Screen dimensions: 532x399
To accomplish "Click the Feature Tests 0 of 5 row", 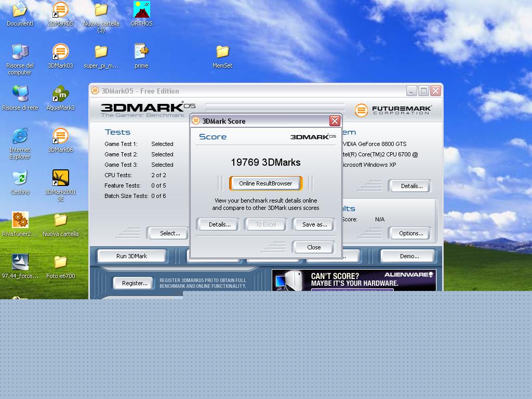I will coord(136,185).
